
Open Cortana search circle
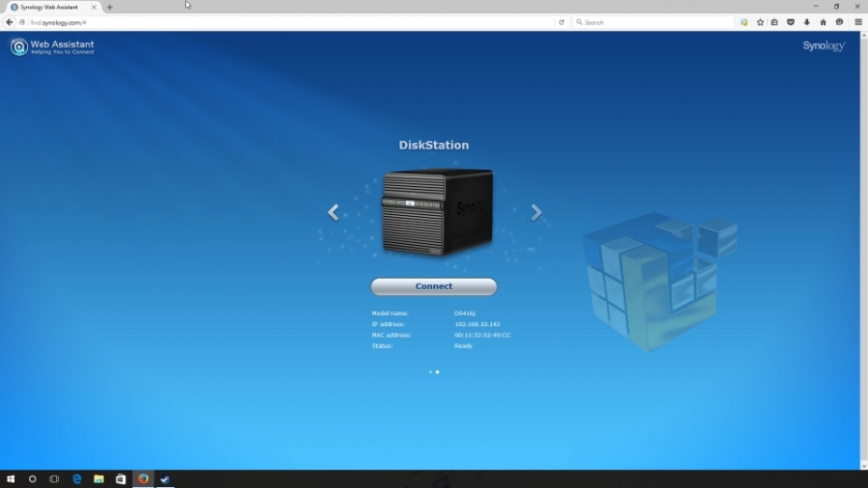(x=32, y=479)
